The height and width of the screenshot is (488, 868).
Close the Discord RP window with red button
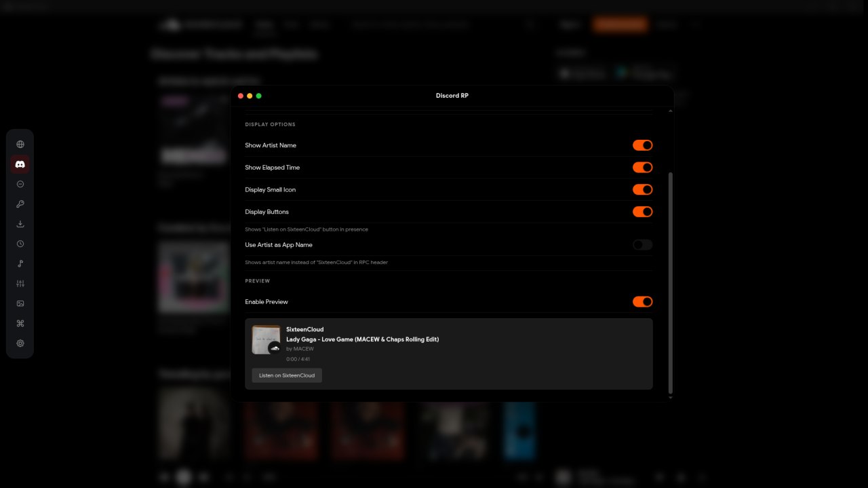pyautogui.click(x=241, y=96)
